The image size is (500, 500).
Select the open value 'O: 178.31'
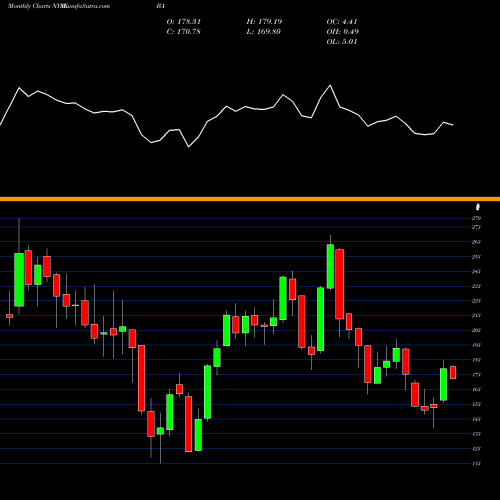click(x=184, y=22)
